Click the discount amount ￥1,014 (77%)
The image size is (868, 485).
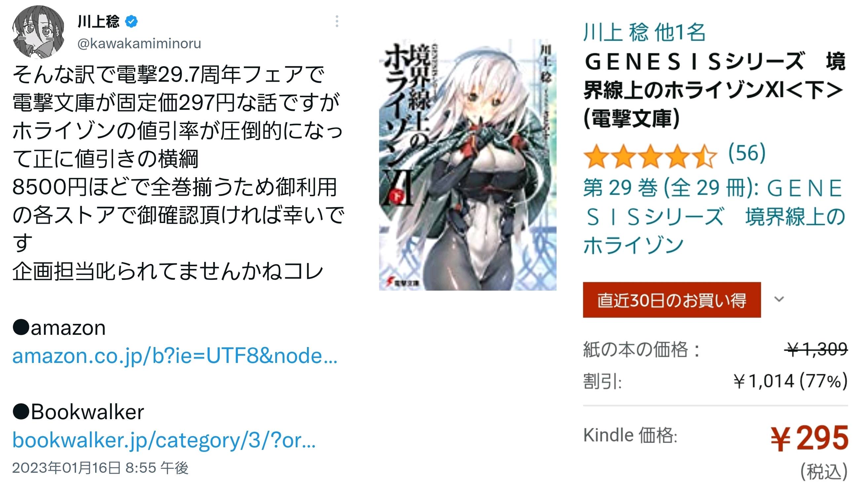pos(790,381)
